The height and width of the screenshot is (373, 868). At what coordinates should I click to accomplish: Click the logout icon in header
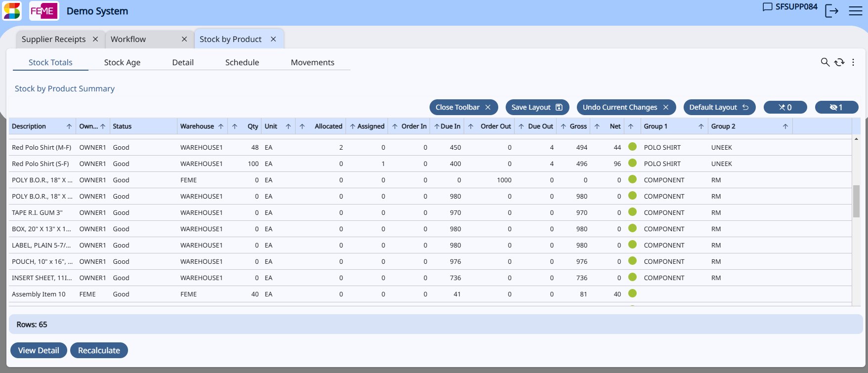coord(831,11)
